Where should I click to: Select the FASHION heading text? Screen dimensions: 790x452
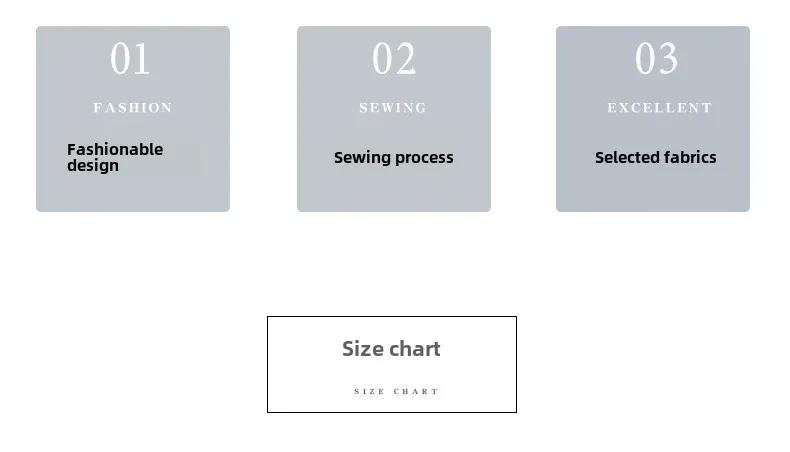pos(133,108)
